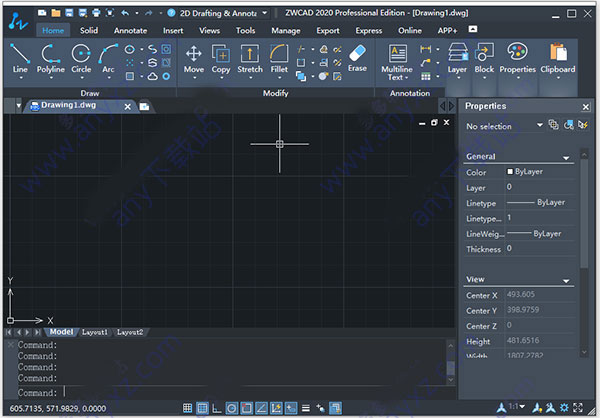Select the Line drawing tool
Viewport: 600px width, 418px height.
[x=20, y=57]
